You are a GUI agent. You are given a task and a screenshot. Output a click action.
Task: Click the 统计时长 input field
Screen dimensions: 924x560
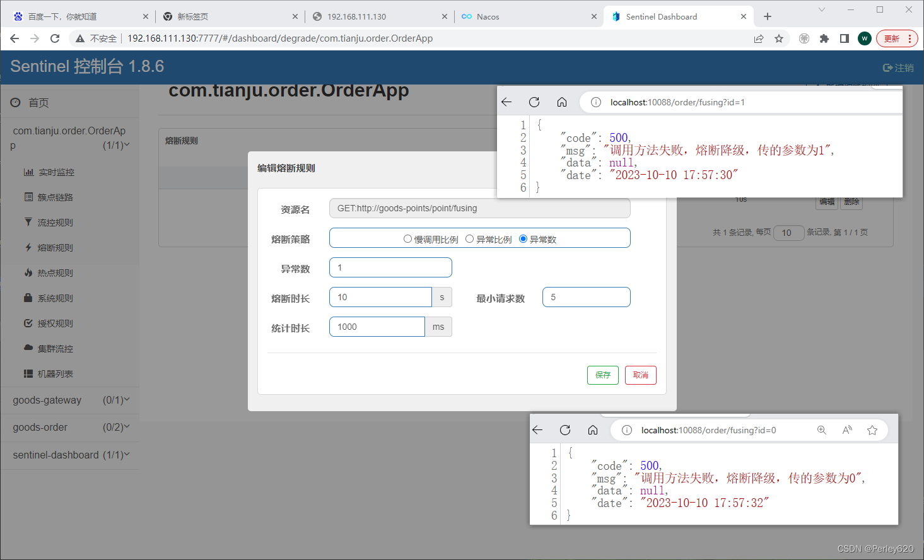[x=377, y=327]
